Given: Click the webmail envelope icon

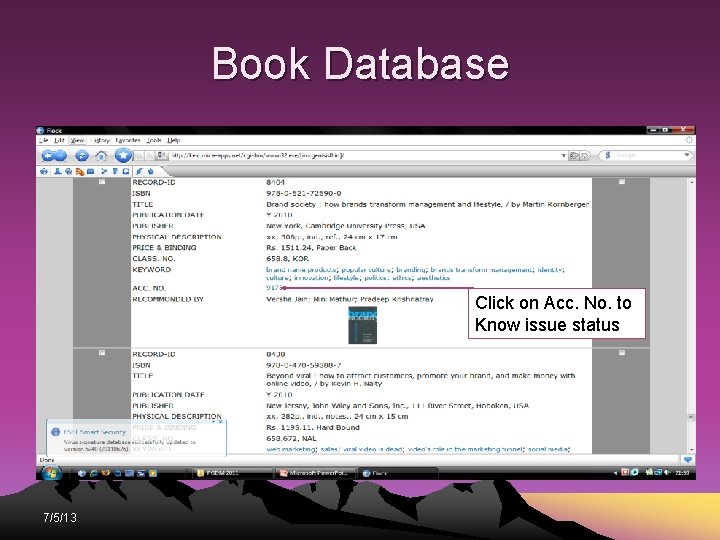Looking at the screenshot, I should pos(90,171).
